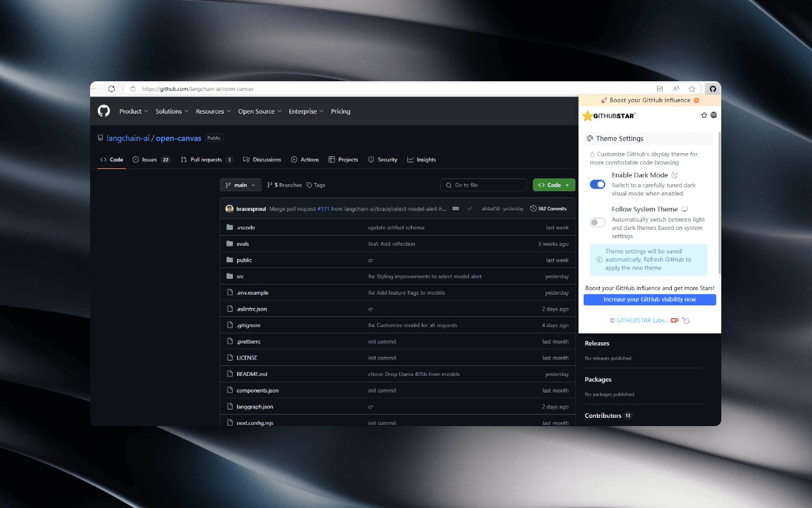
Task: Open the langchain-ai owner link
Action: pos(128,138)
